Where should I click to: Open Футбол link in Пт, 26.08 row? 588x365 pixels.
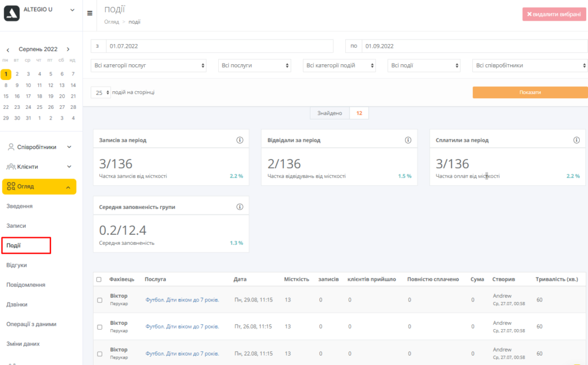click(182, 327)
